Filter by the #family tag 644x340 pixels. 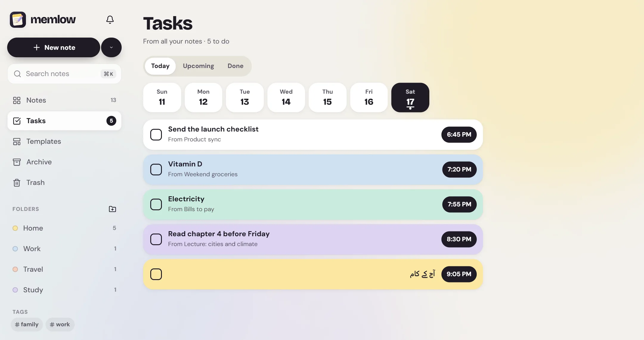(27, 324)
